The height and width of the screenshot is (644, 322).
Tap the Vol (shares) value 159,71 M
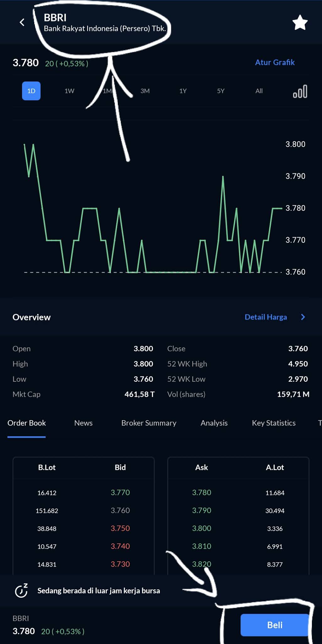(293, 394)
